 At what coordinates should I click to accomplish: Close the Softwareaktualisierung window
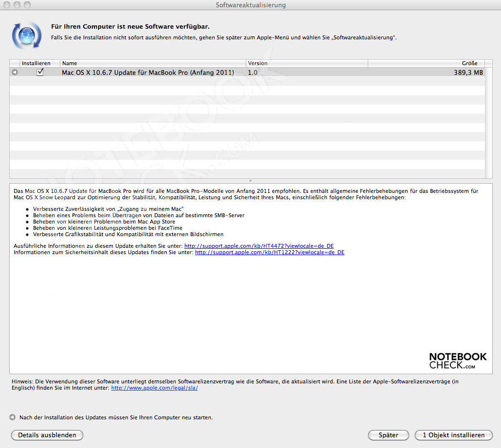(7, 5)
